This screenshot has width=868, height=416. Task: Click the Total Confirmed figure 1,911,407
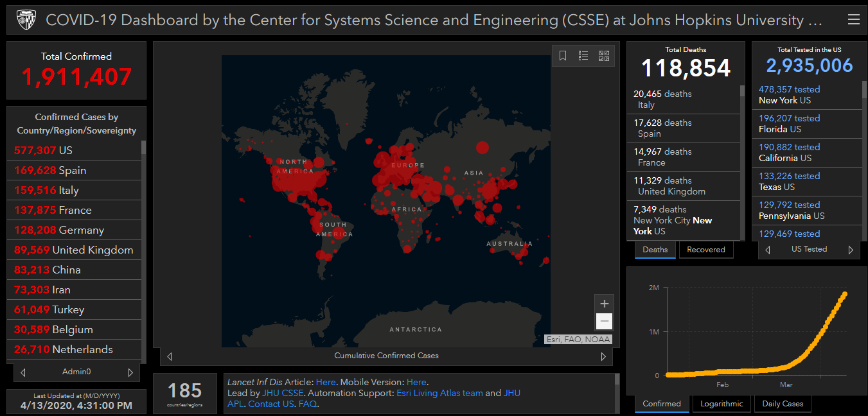coord(76,77)
